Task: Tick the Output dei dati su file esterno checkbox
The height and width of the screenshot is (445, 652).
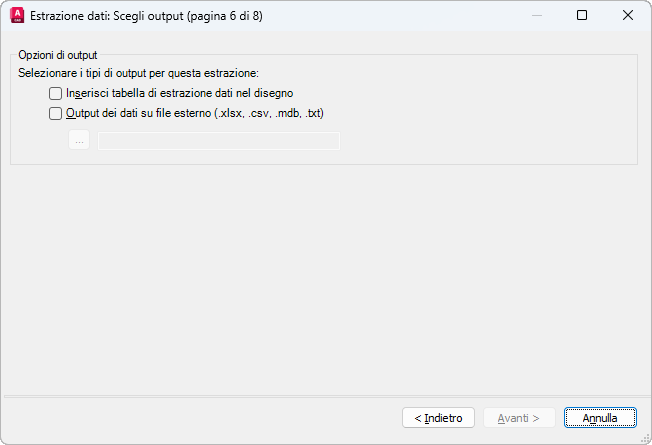Action: click(x=55, y=113)
